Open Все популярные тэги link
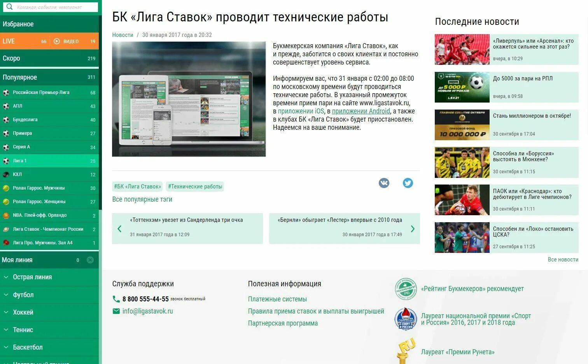 point(142,199)
